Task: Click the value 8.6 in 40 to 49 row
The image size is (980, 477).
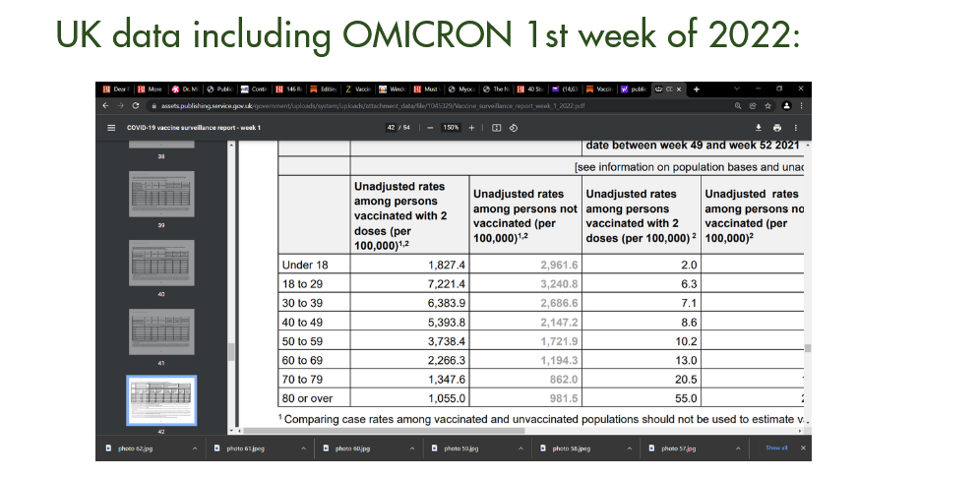Action: pos(689,323)
